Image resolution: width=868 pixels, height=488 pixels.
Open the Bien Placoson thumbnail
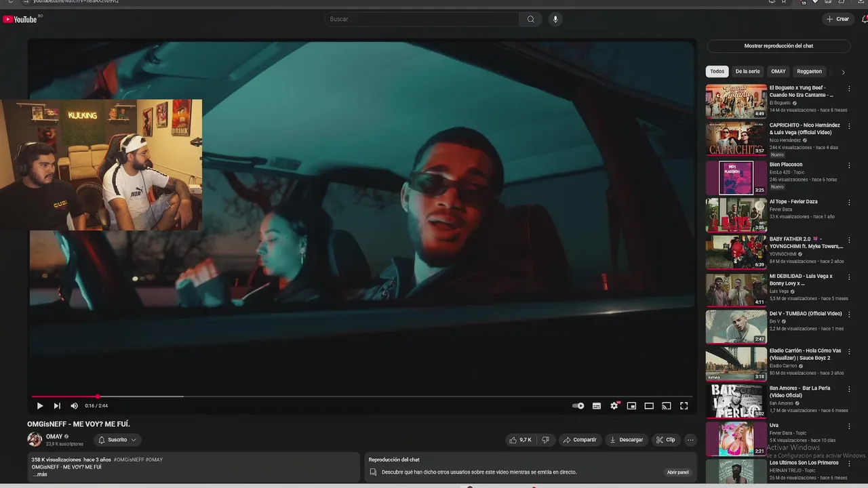tap(736, 177)
